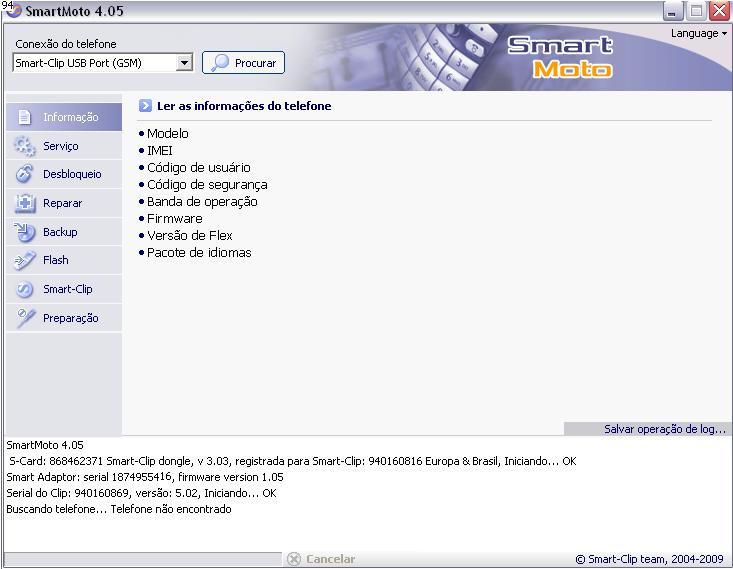This screenshot has height=569, width=733.
Task: Click the Flash icon in sidebar
Action: [x=24, y=260]
